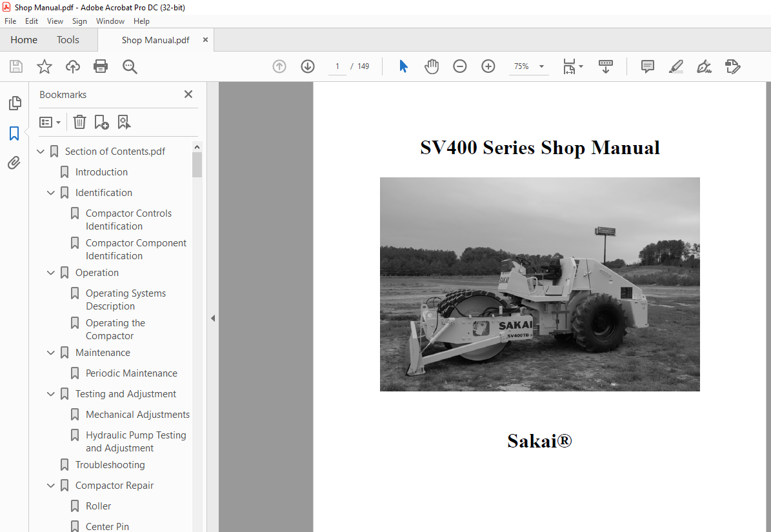
Task: Open Operating the Compactor bookmark
Action: pos(115,329)
